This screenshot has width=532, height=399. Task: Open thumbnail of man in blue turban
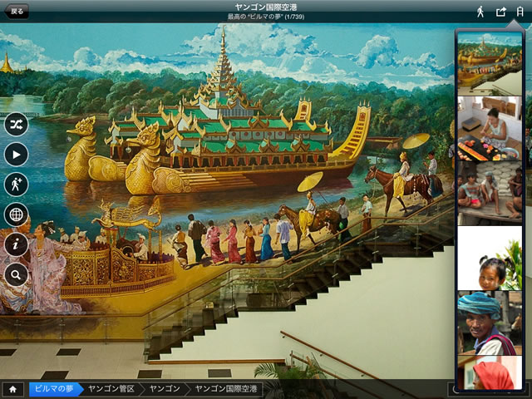point(490,323)
